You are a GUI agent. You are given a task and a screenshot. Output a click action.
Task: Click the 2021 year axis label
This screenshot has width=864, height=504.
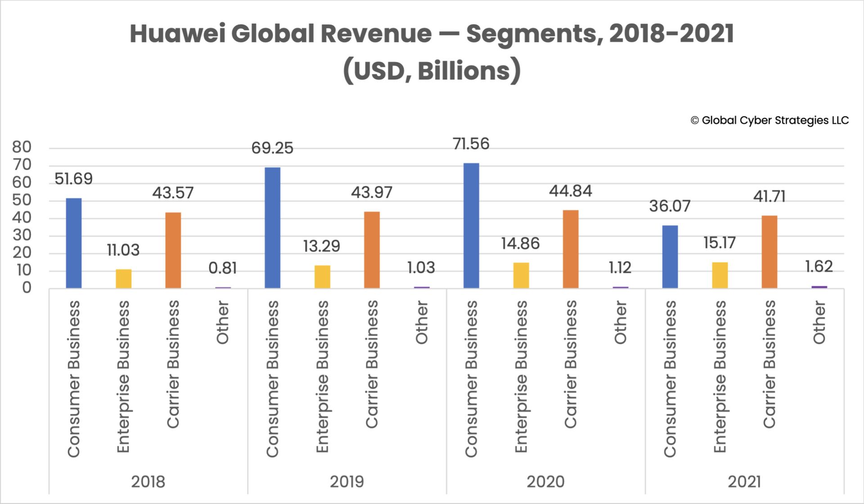click(744, 482)
